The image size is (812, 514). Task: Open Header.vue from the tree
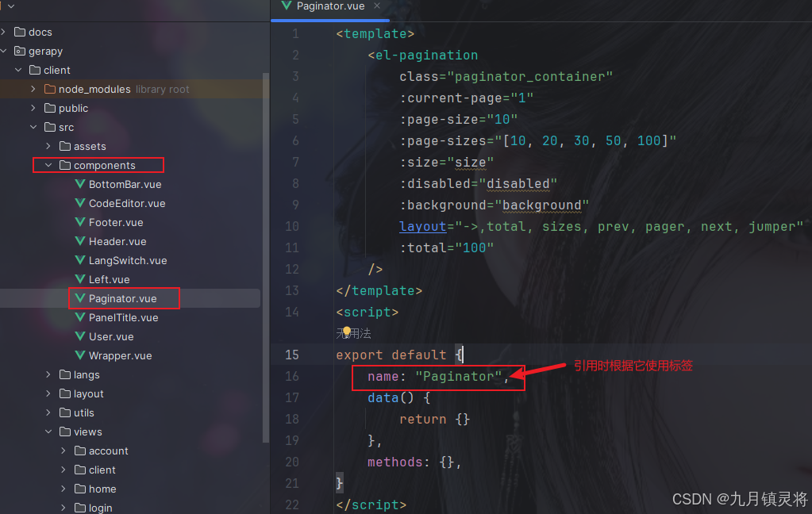click(117, 242)
